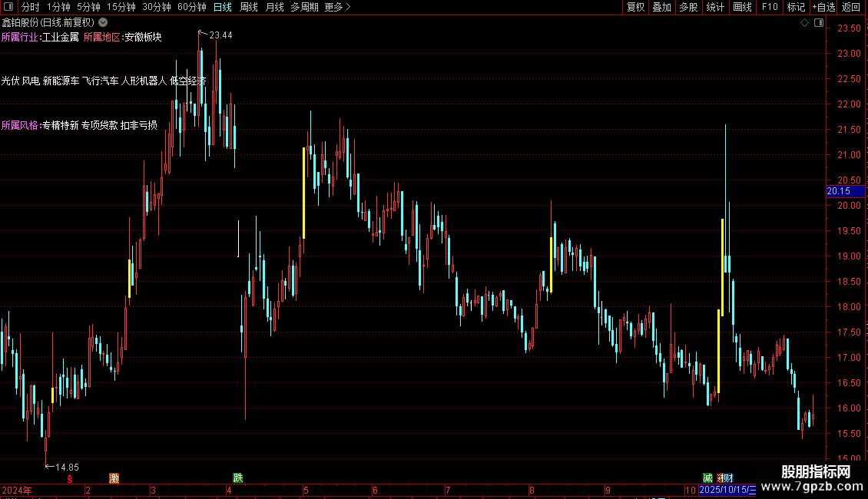Click the diamond icon at chart top right
The image size is (868, 499).
pos(805,23)
